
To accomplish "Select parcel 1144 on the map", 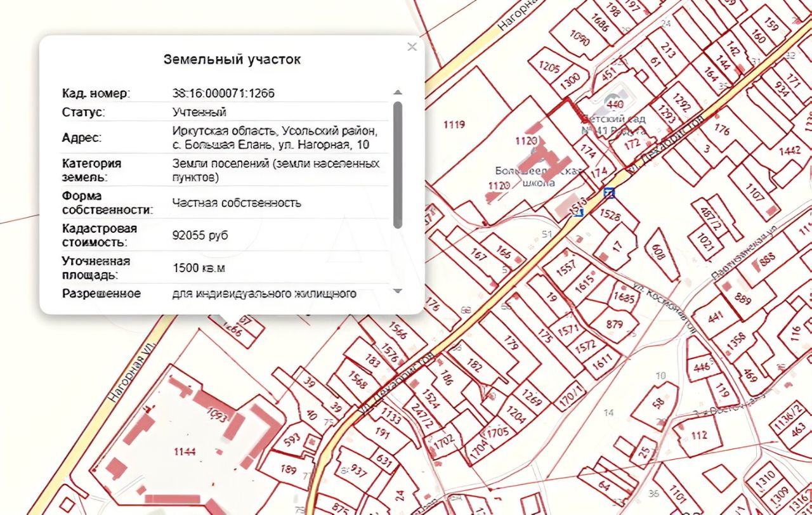I will (x=185, y=451).
